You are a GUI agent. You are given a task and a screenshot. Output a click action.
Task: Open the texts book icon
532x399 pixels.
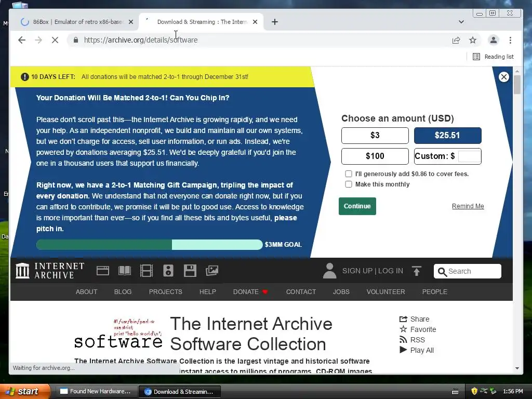[x=125, y=271]
